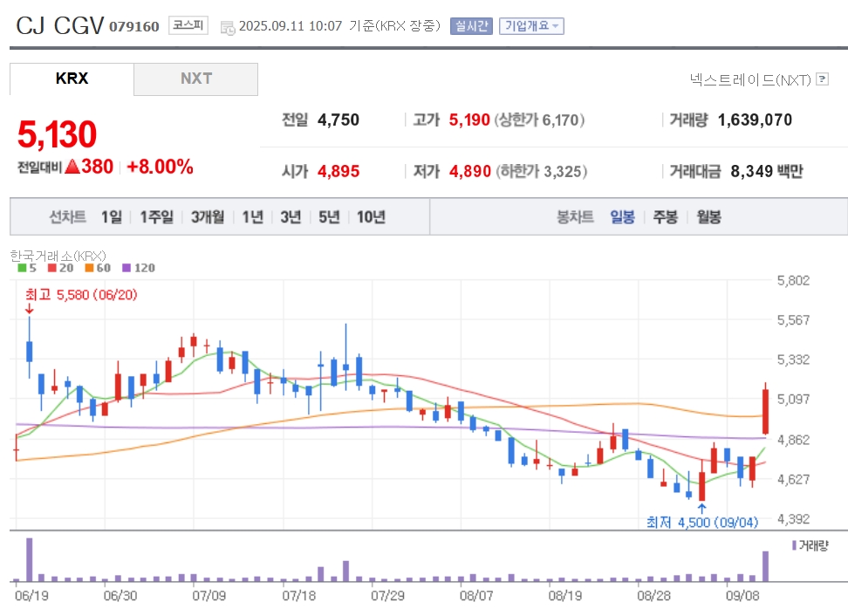Switch to the NXT tab

click(195, 79)
